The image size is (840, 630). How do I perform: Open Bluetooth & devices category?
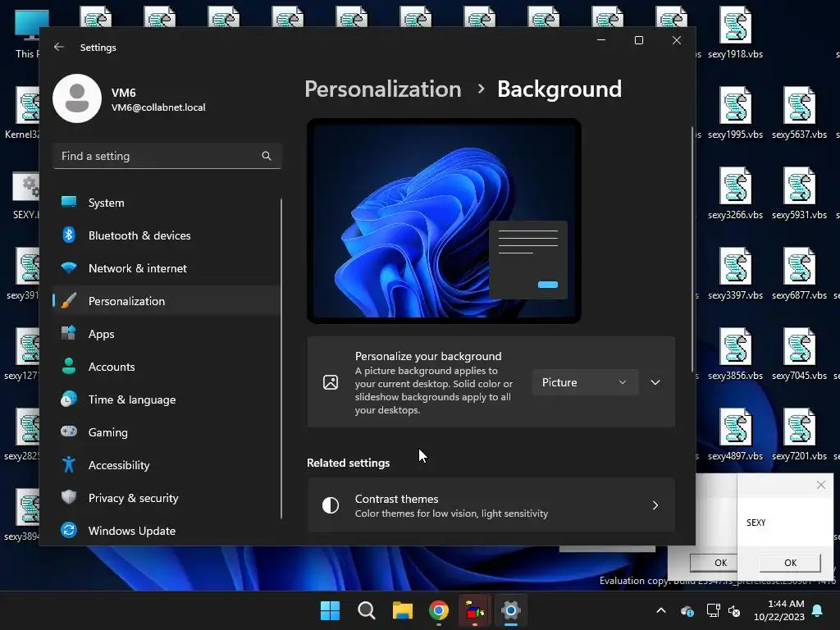(x=166, y=235)
